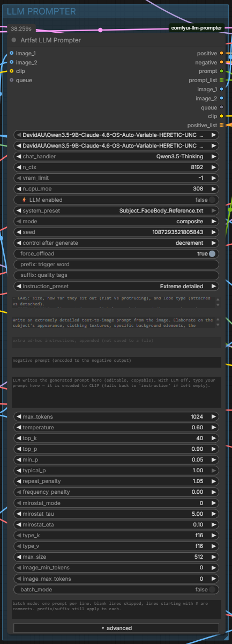Click the mirostat_eta value field
The height and width of the screenshot is (644, 232).
[116, 524]
